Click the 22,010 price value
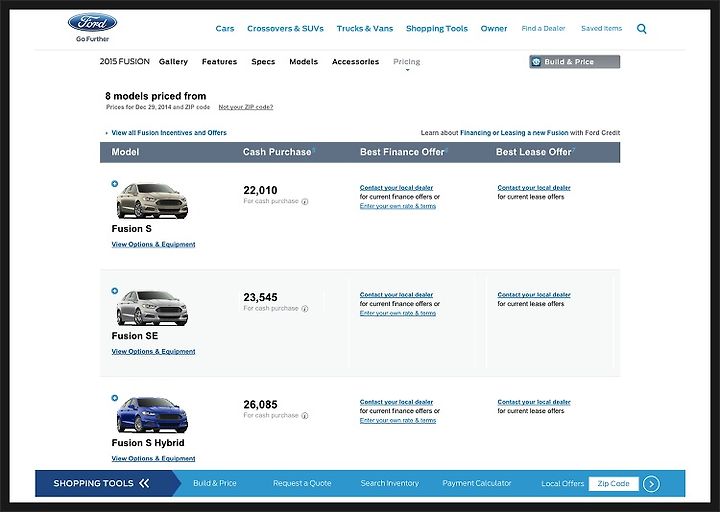The width and height of the screenshot is (720, 512). click(260, 190)
